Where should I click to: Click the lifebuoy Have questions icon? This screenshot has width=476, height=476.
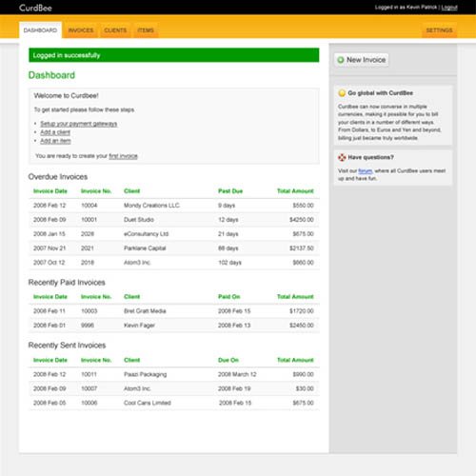coord(342,157)
